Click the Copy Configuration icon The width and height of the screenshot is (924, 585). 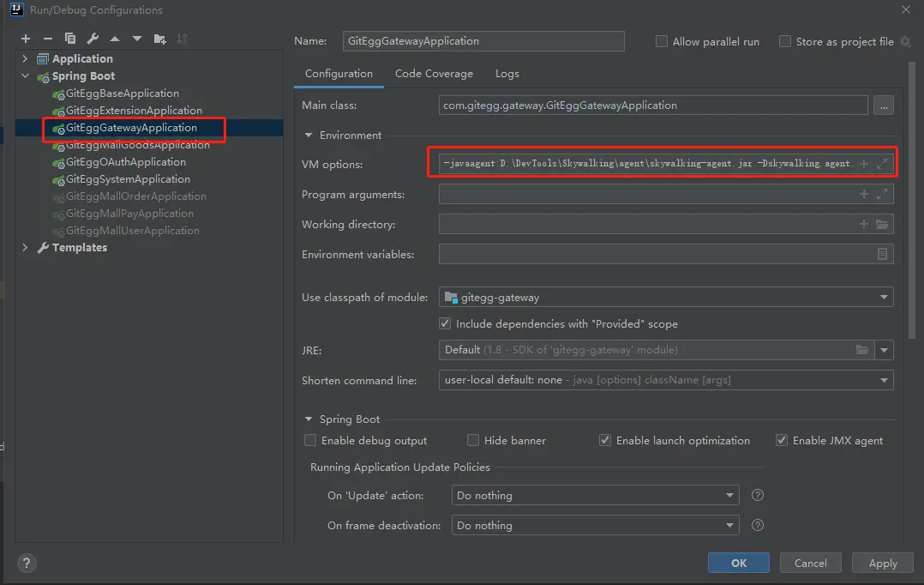(70, 39)
